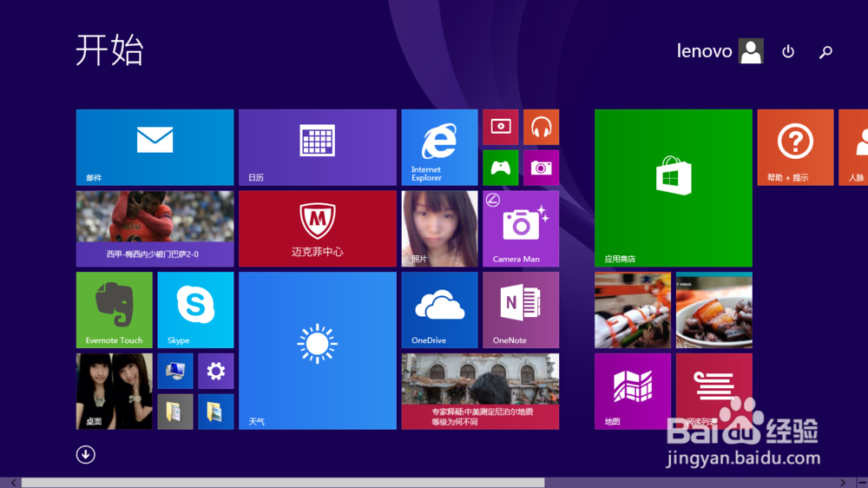
Task: Open news tile about 尼泊尔地震
Action: [481, 392]
